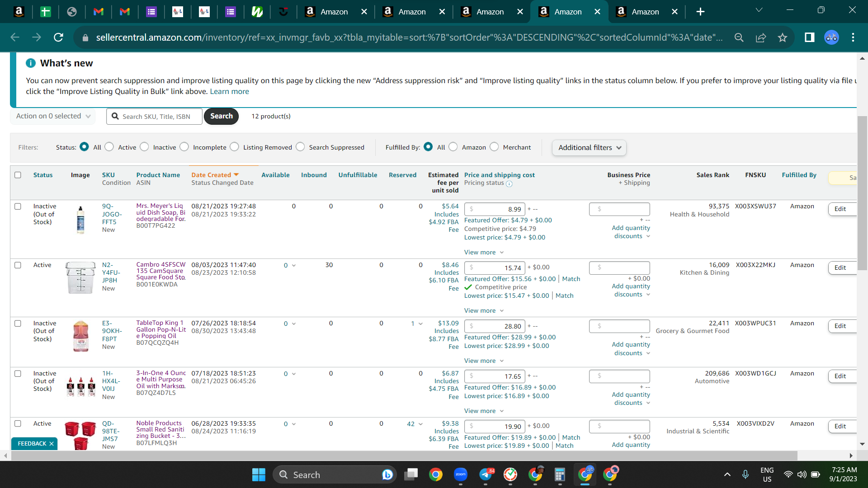Show hidden system tray icons

(727, 474)
